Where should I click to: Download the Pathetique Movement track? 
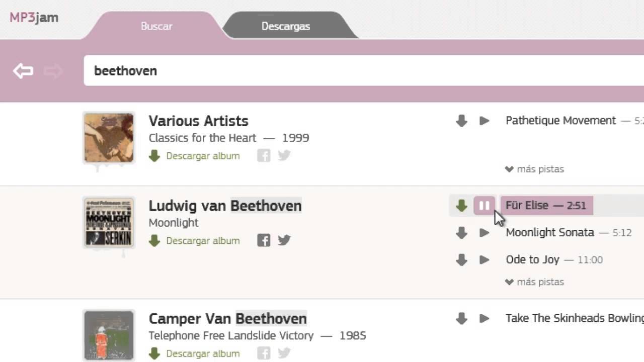click(461, 121)
